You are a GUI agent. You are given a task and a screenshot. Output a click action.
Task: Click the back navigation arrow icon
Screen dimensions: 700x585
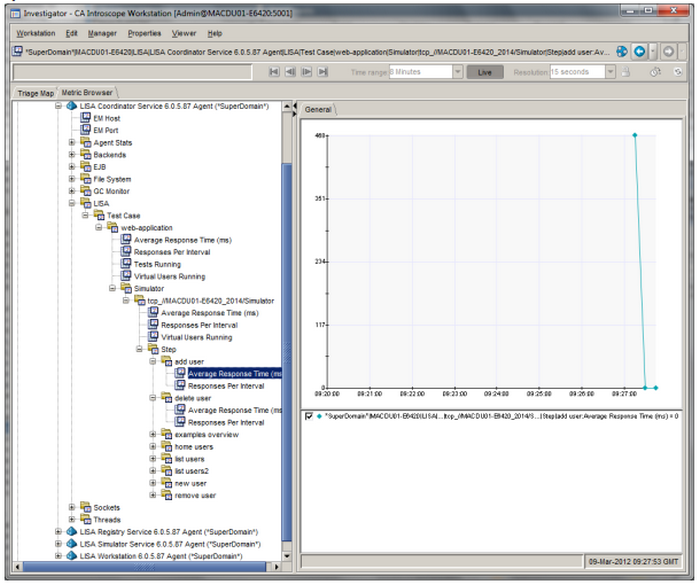click(638, 51)
